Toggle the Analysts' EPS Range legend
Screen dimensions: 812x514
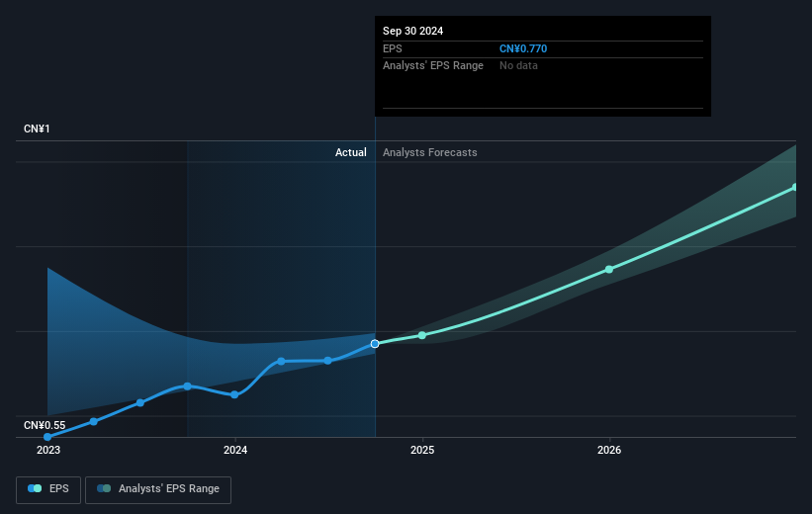(158, 489)
